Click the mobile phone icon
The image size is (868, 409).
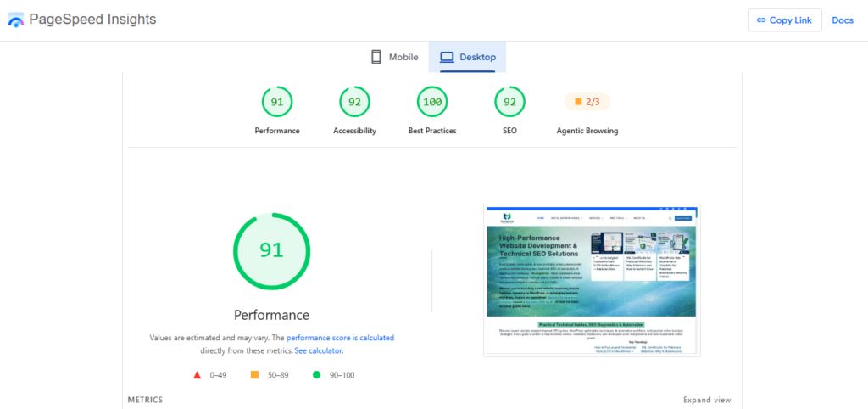click(x=376, y=57)
